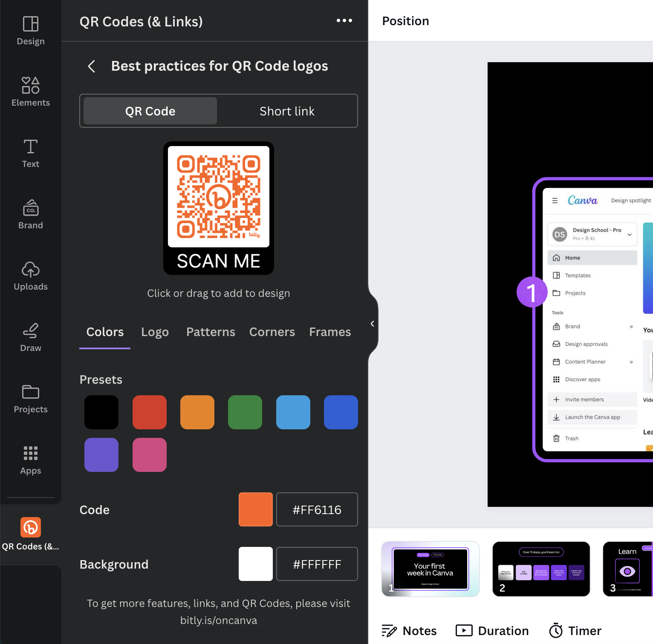Choose the purple preset color

tap(101, 455)
